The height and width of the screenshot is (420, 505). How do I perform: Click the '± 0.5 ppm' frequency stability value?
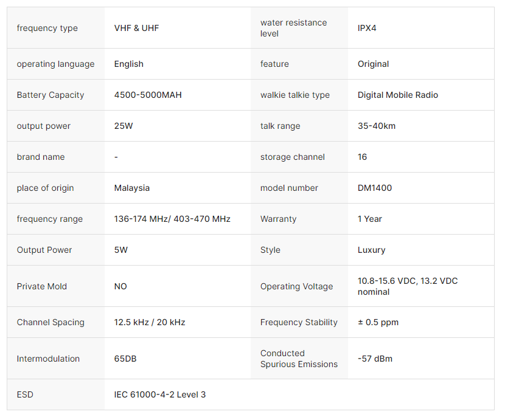378,322
